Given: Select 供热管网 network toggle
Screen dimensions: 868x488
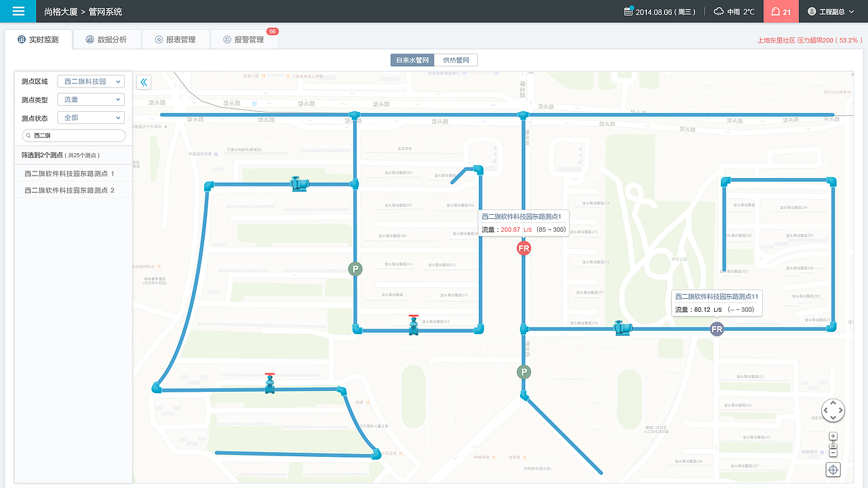Looking at the screenshot, I should [456, 60].
